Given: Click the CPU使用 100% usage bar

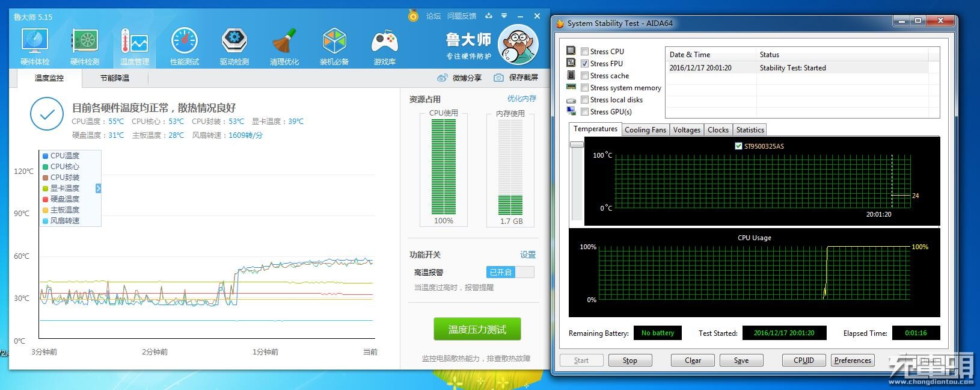Looking at the screenshot, I should pyautogui.click(x=444, y=167).
